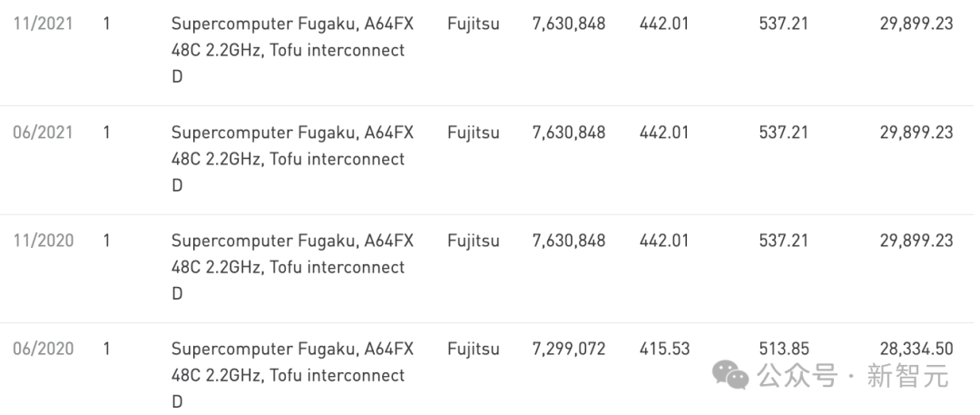Click the 7,299,072 cores value

[569, 350]
